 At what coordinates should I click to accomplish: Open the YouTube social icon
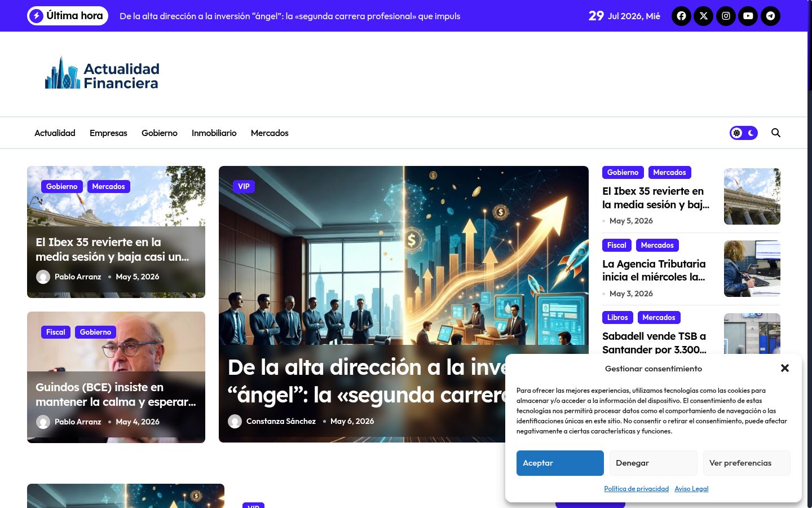pyautogui.click(x=748, y=16)
